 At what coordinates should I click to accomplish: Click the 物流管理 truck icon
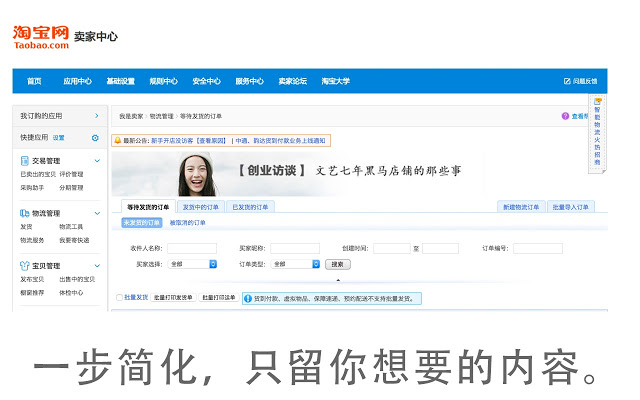23,213
